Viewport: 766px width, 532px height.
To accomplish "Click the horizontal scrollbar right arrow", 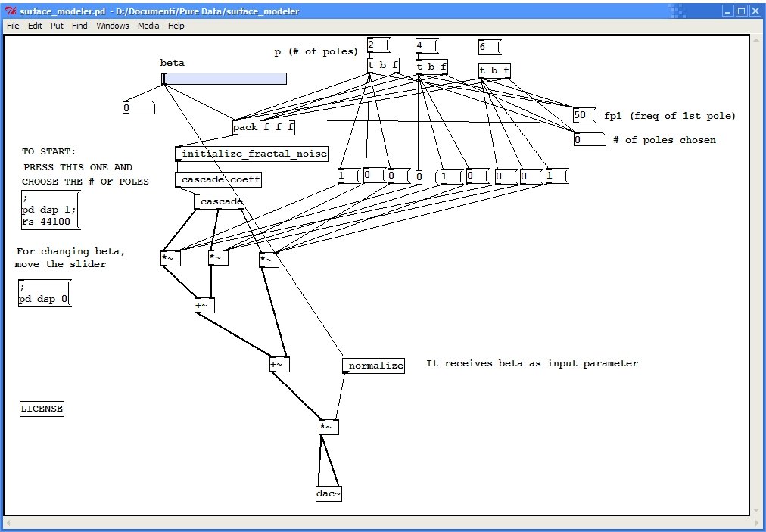I will (757, 523).
